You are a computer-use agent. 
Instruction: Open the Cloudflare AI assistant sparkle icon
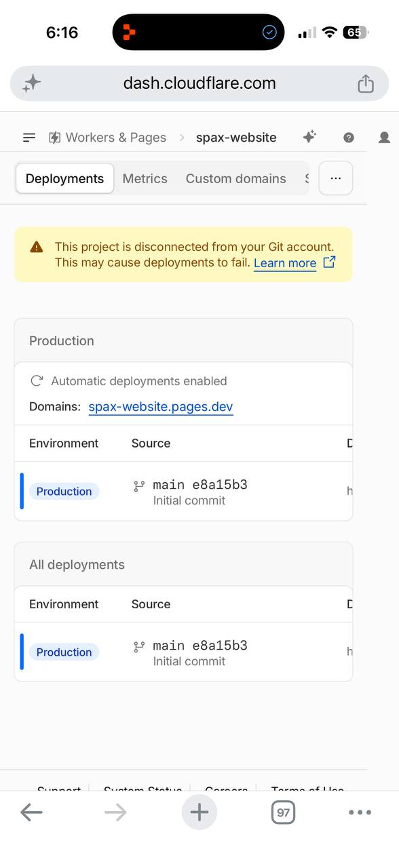tap(309, 137)
